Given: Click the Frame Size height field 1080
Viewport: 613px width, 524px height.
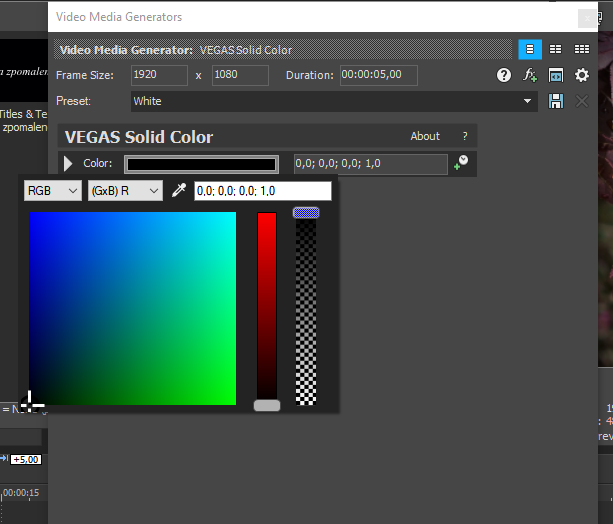Looking at the screenshot, I should pos(240,75).
